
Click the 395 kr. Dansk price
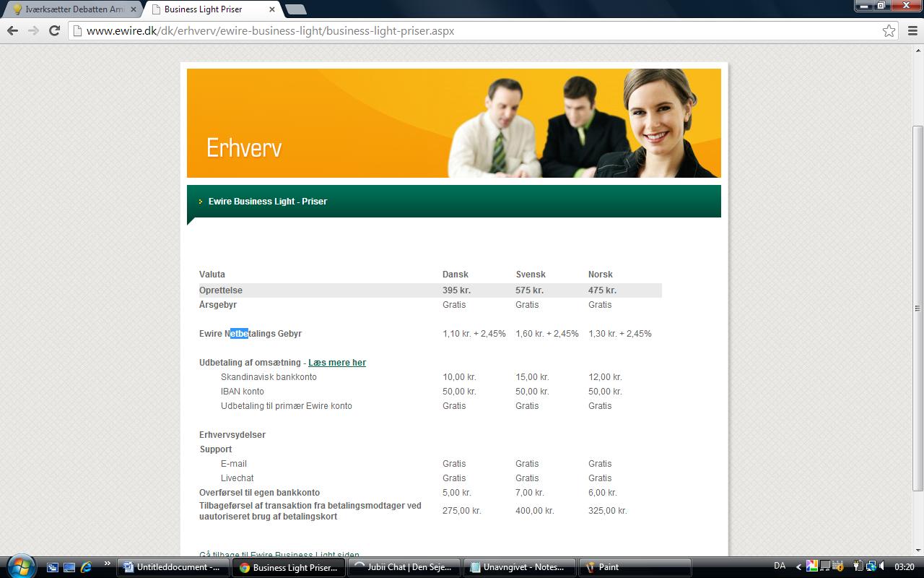(457, 290)
